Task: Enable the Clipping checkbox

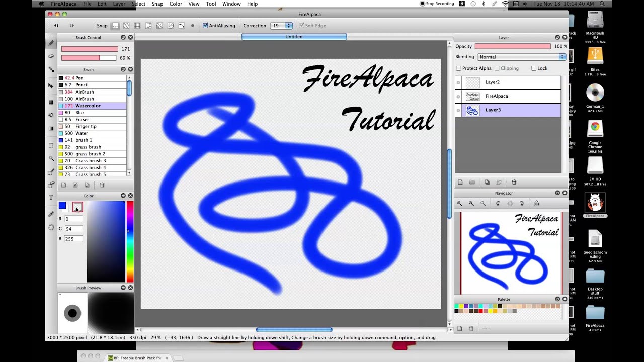Action: pyautogui.click(x=497, y=68)
